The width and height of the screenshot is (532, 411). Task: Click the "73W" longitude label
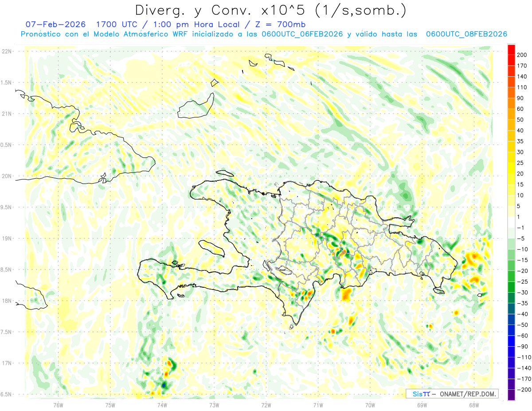coord(214,405)
